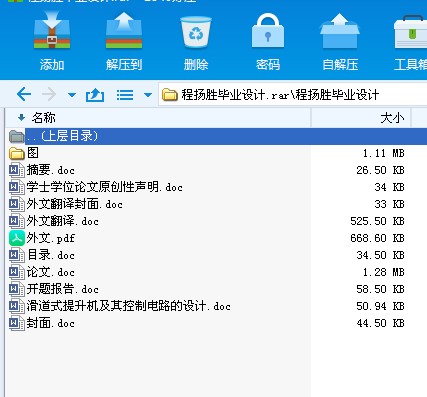Click the Word icon of 滑道式提升机及其控制电路的设计.doc
The image size is (427, 397).
(17, 306)
